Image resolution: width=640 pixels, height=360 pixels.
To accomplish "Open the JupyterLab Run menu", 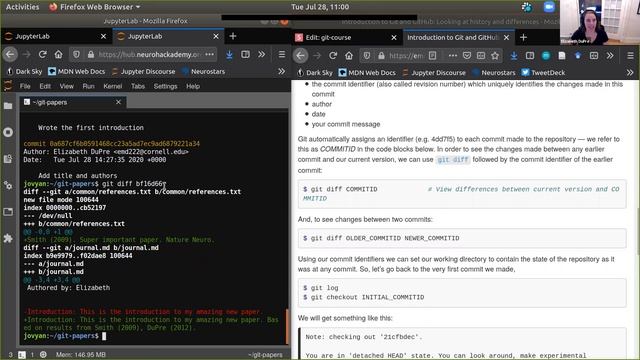I will point(88,86).
